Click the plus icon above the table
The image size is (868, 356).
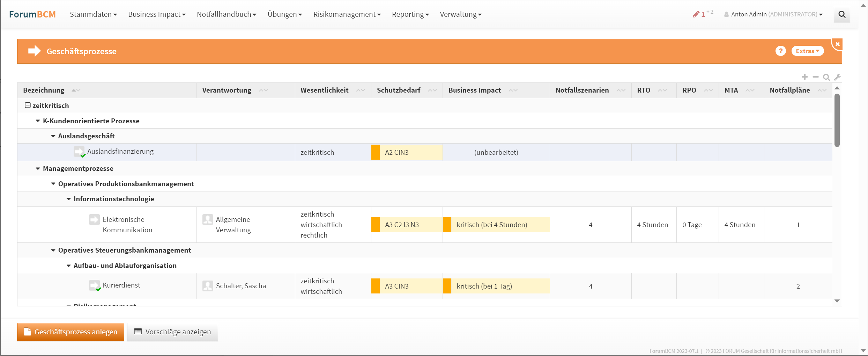tap(804, 77)
